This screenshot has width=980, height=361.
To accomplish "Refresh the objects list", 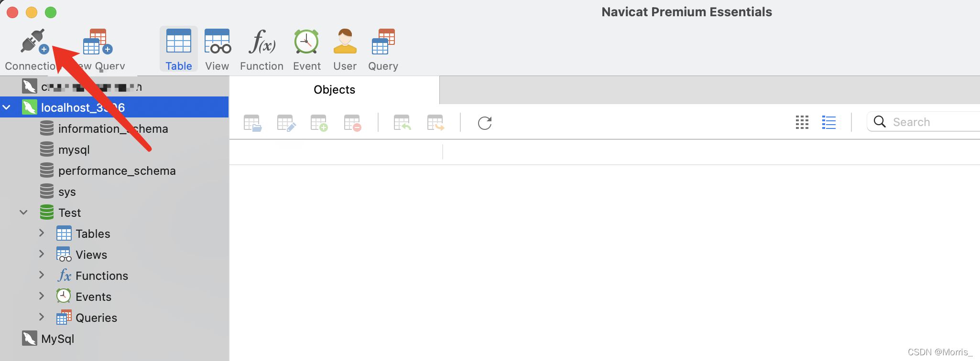I will 485,123.
